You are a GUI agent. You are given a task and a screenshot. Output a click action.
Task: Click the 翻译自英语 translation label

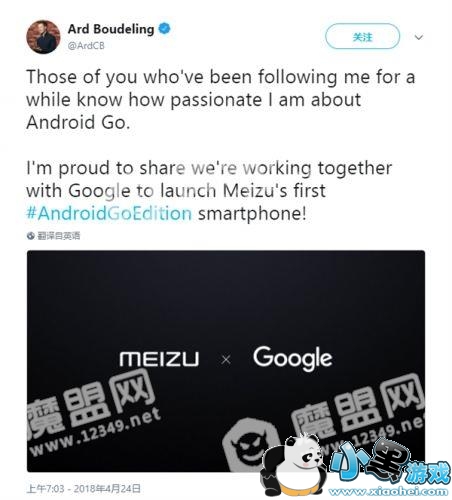click(59, 236)
